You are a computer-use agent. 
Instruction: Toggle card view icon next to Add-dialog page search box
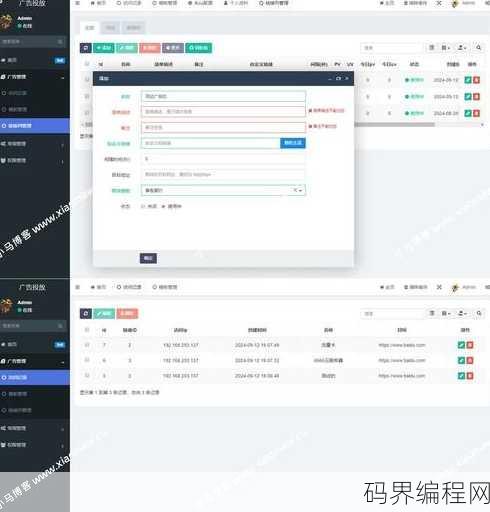(432, 48)
